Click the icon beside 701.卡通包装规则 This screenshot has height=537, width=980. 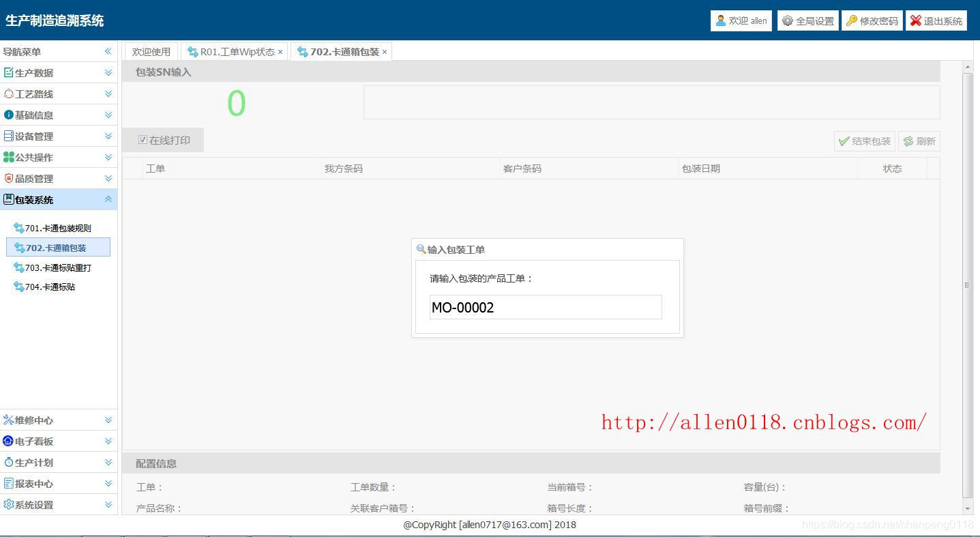coord(19,228)
